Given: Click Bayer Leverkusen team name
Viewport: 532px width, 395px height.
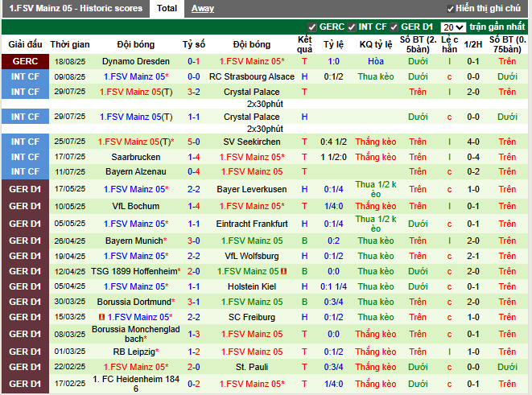Looking at the screenshot, I should pos(252,189).
